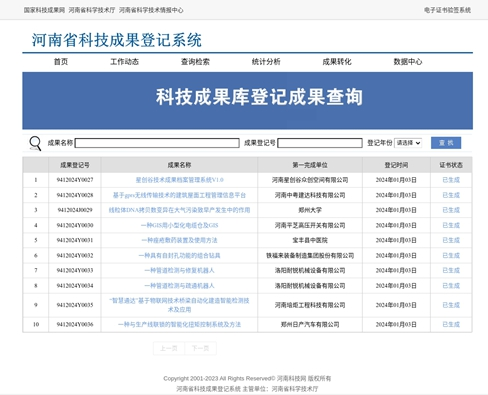Click the 郑州日产汽车有限公司 cell
The height and width of the screenshot is (395, 488).
tap(310, 324)
